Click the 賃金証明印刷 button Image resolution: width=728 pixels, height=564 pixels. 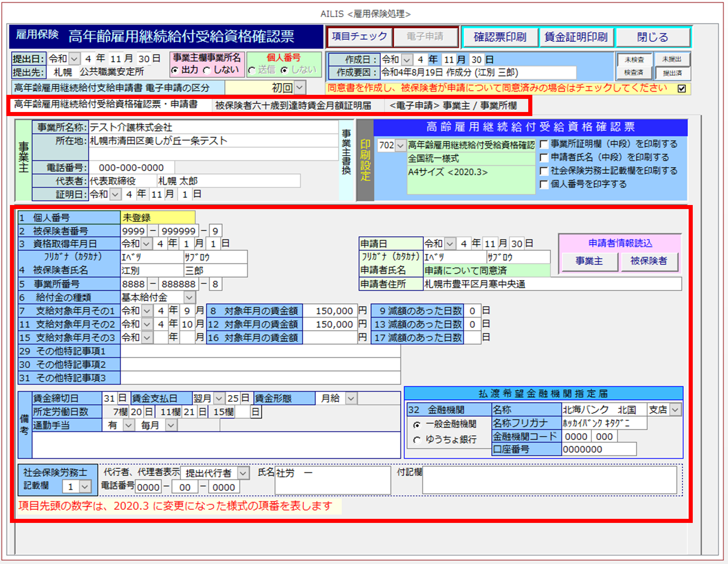[x=576, y=37]
